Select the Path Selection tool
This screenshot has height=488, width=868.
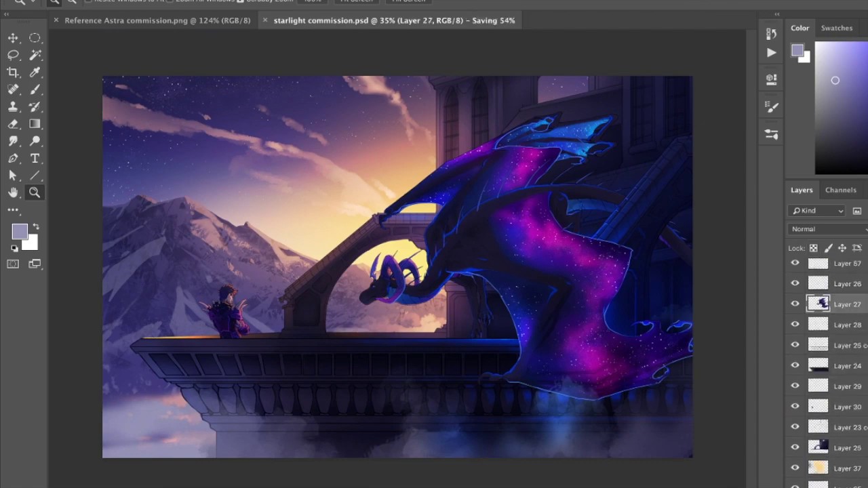click(13, 176)
